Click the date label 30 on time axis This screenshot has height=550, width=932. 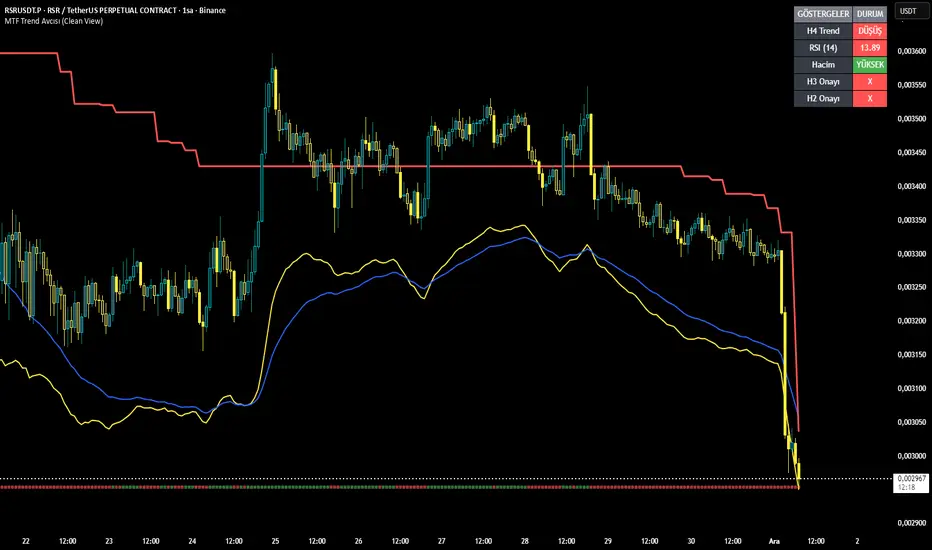coord(691,541)
